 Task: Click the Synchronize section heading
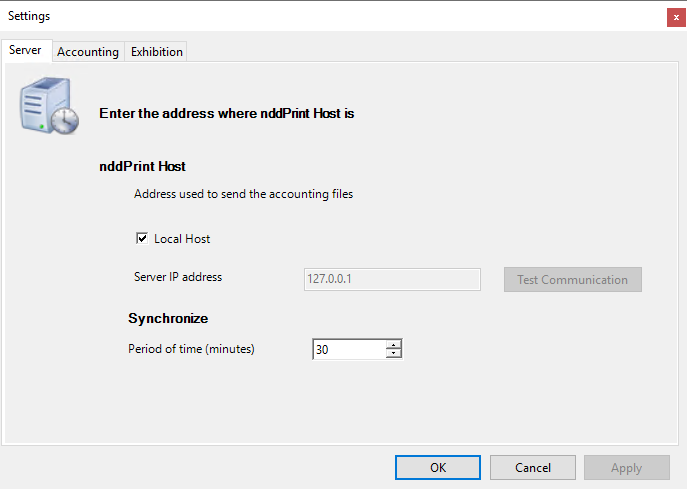pos(168,318)
